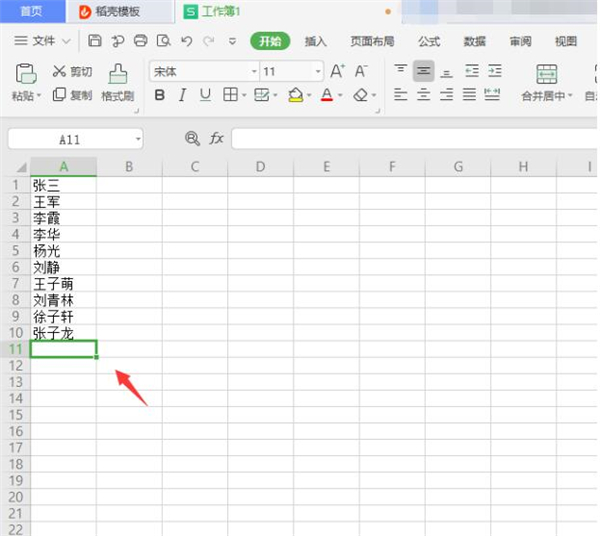Switch to 公式 ribbon tab

[x=429, y=41]
